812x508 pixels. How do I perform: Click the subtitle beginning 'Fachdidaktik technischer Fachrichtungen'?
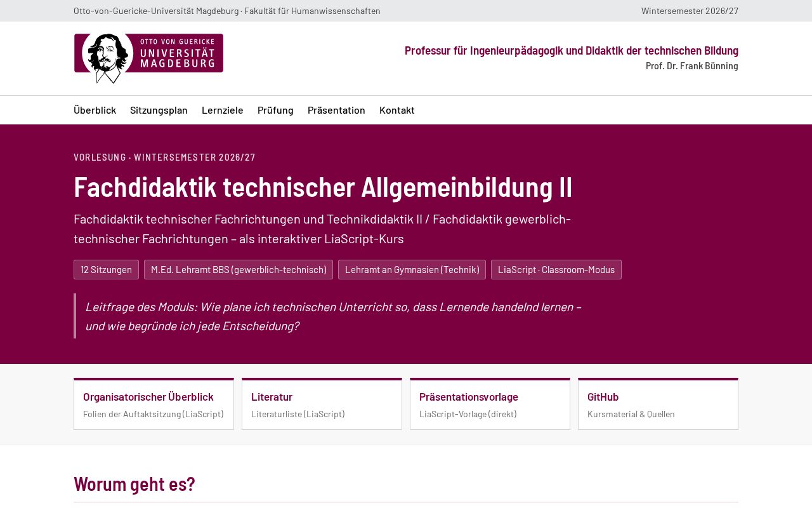pos(322,229)
